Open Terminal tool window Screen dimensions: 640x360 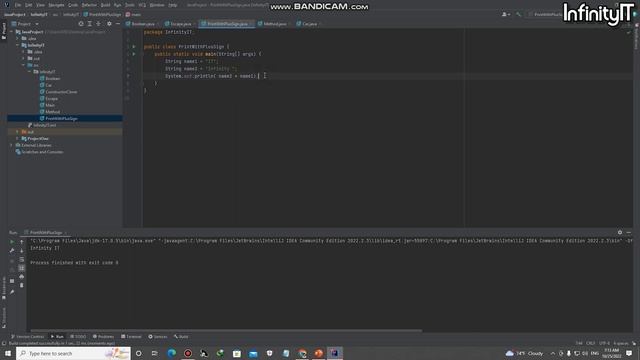(131, 336)
